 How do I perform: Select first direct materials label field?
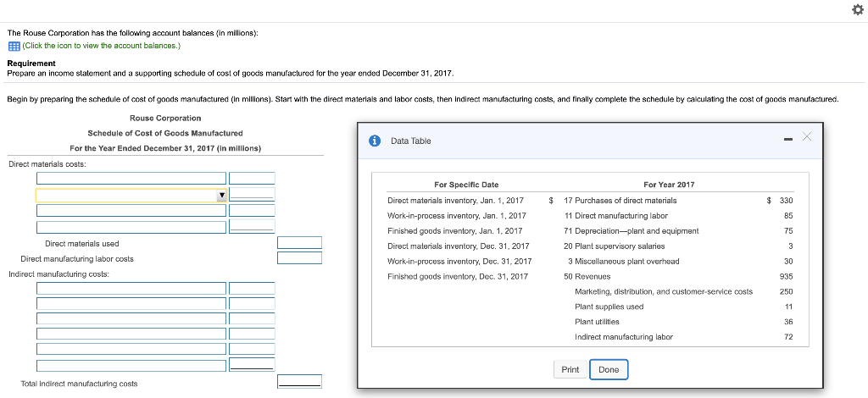click(x=131, y=178)
